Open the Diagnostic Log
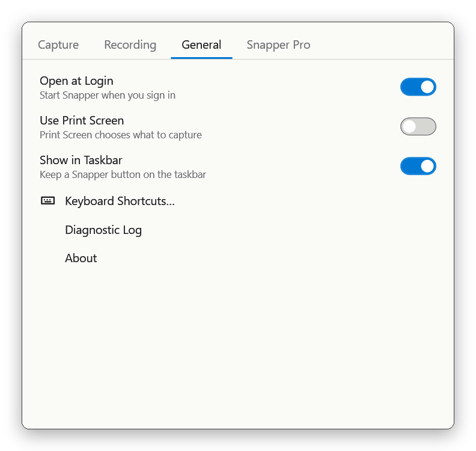 point(103,230)
